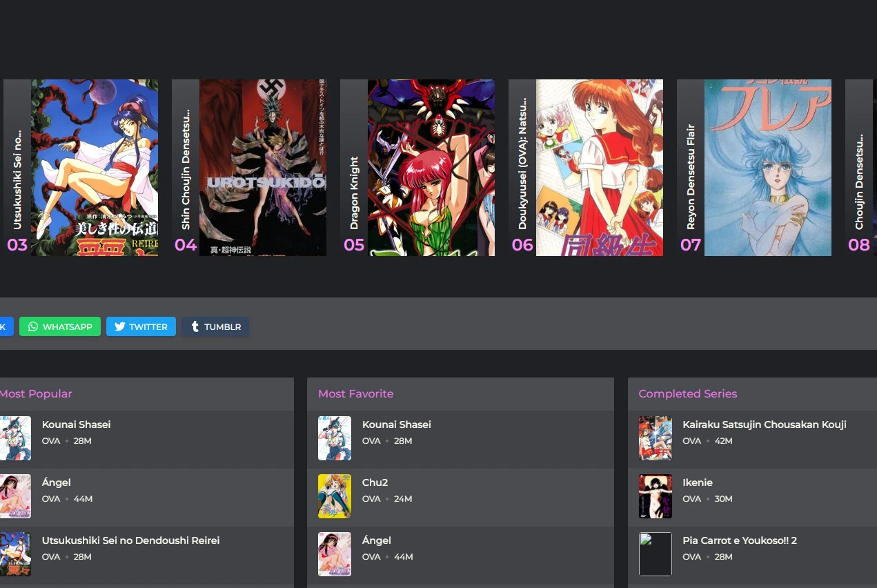Click the Completed Series heading
Screen dimensions: 877x588
pos(687,393)
